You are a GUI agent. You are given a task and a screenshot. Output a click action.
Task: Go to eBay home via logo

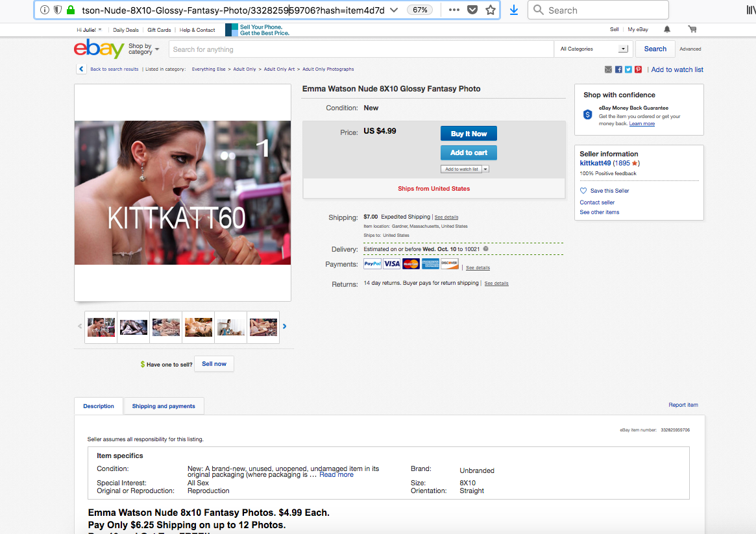pos(99,49)
